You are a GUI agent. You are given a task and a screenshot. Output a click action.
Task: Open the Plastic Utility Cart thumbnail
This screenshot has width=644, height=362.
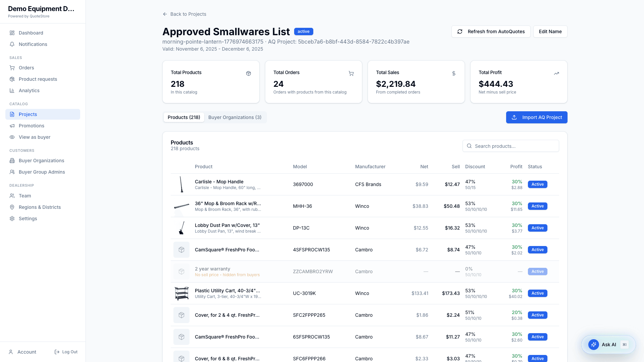(181, 293)
